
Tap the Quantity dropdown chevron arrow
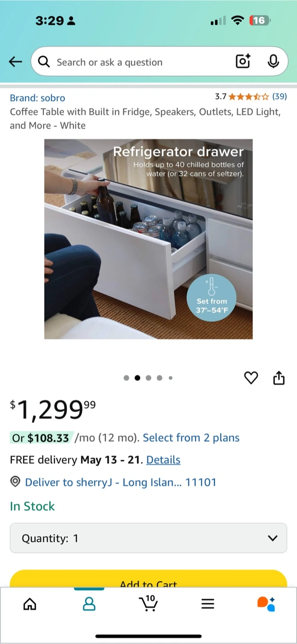(x=272, y=538)
